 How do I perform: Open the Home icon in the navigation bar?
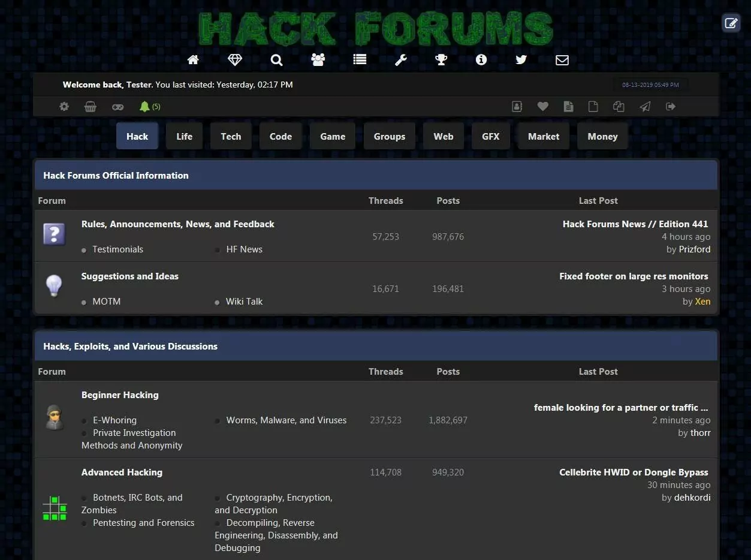coord(193,59)
